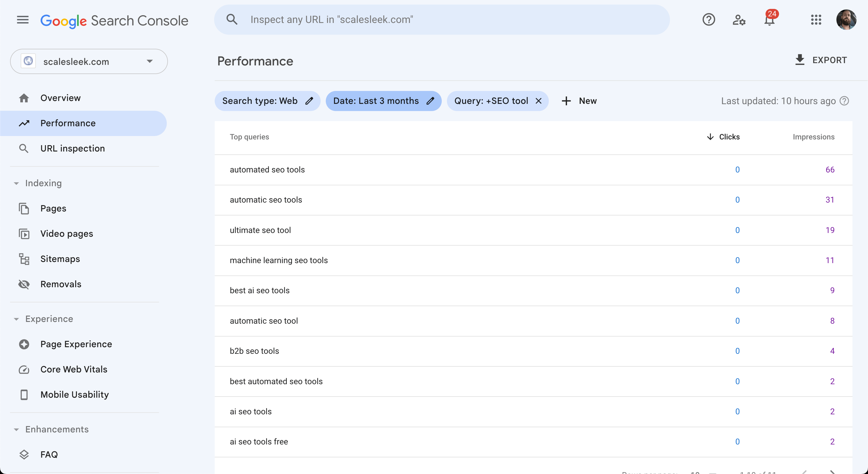
Task: Click the Overview home icon
Action: point(24,98)
